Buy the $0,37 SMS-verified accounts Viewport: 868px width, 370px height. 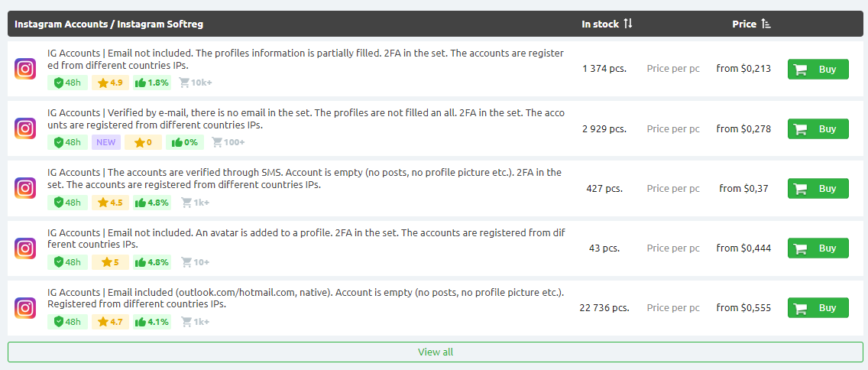[818, 189]
